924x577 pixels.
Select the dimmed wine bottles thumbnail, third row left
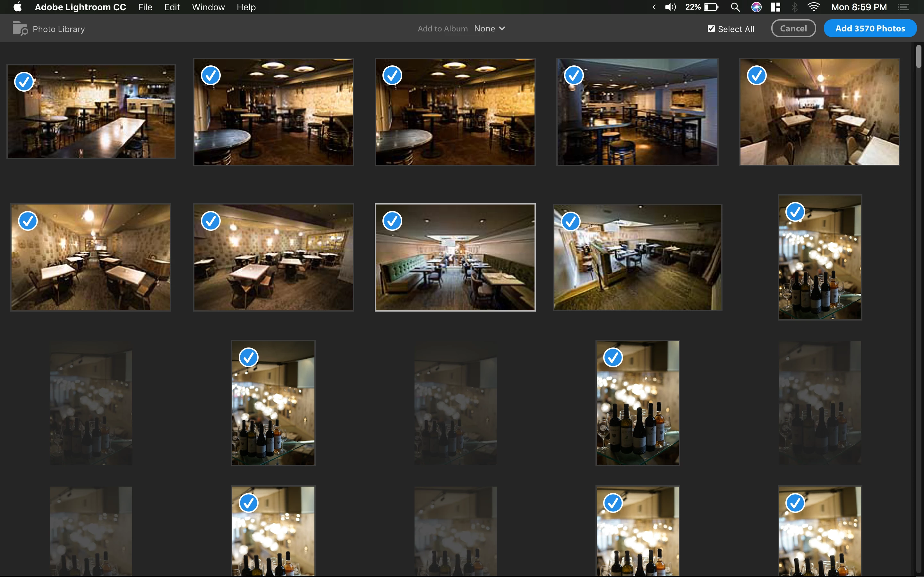(91, 403)
